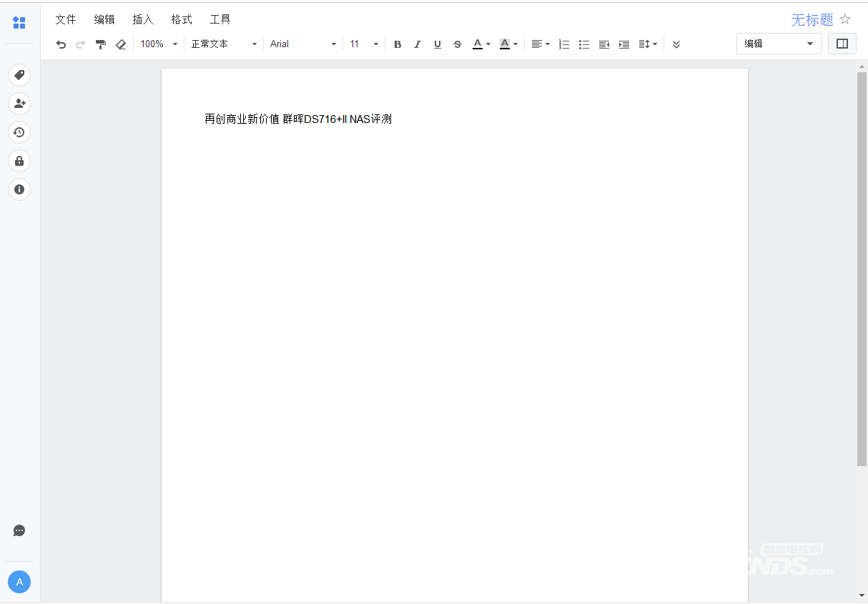This screenshot has width=868, height=604.
Task: Open the 格式 menu
Action: click(182, 19)
